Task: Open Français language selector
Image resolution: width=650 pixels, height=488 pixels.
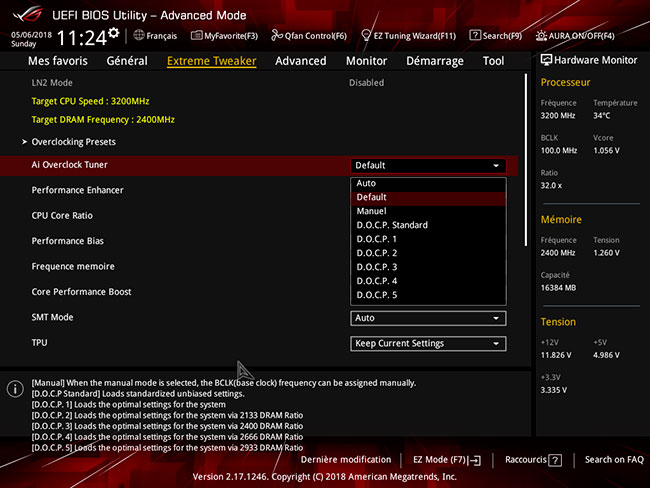Action: (x=155, y=36)
